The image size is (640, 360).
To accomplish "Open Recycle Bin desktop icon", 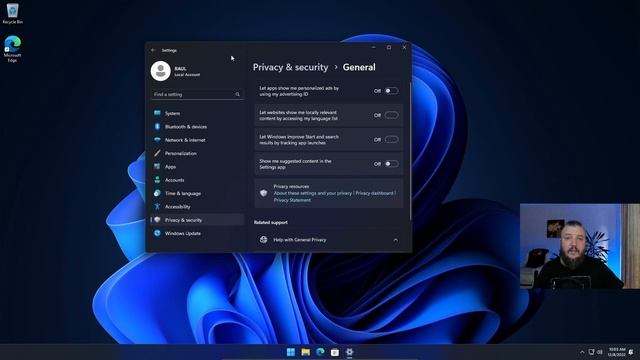I will click(x=12, y=13).
